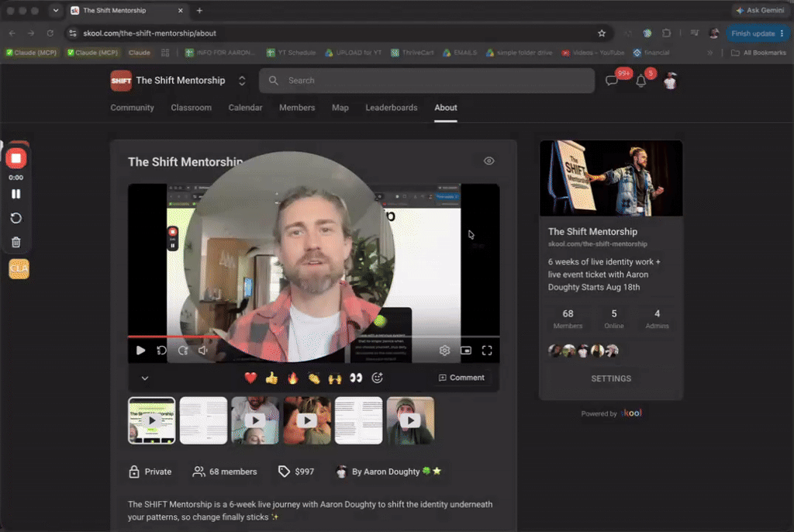The height and width of the screenshot is (532, 794).
Task: Open skool.com/the-shift-mentorship link
Action: (x=598, y=244)
